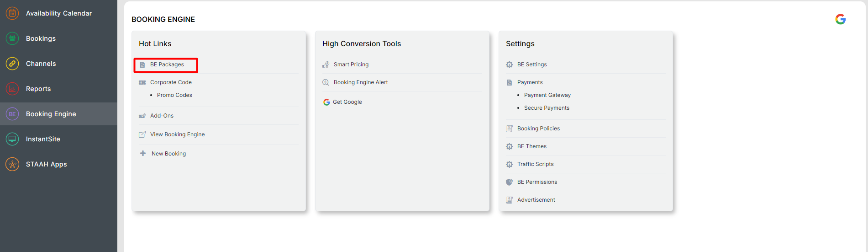Click the Availability Calendar sidebar icon
This screenshot has width=868, height=252.
(12, 13)
